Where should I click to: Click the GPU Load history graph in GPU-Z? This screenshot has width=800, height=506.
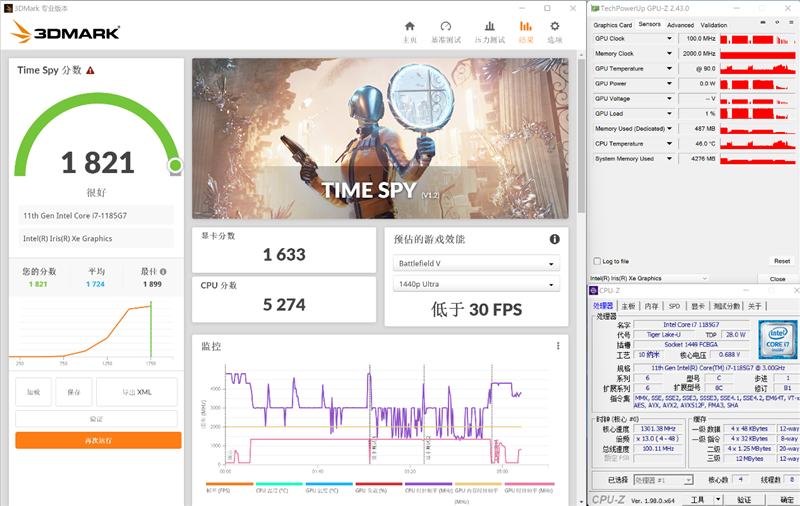tap(758, 114)
